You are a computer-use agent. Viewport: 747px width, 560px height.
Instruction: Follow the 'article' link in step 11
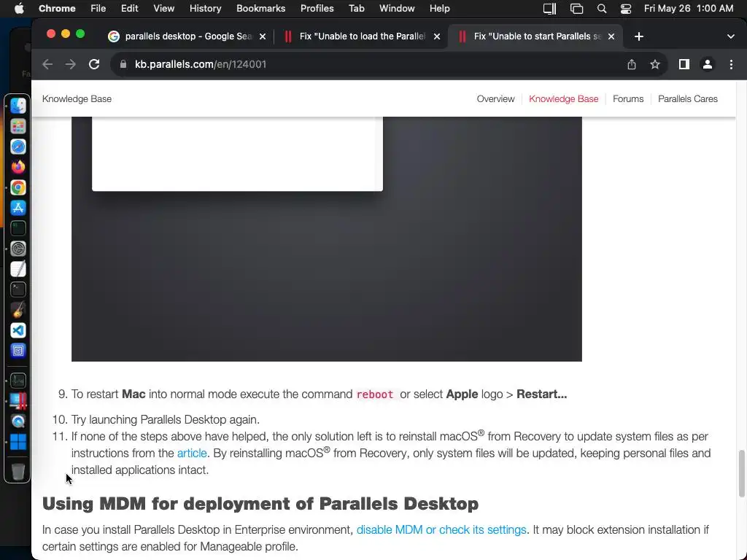tap(192, 453)
